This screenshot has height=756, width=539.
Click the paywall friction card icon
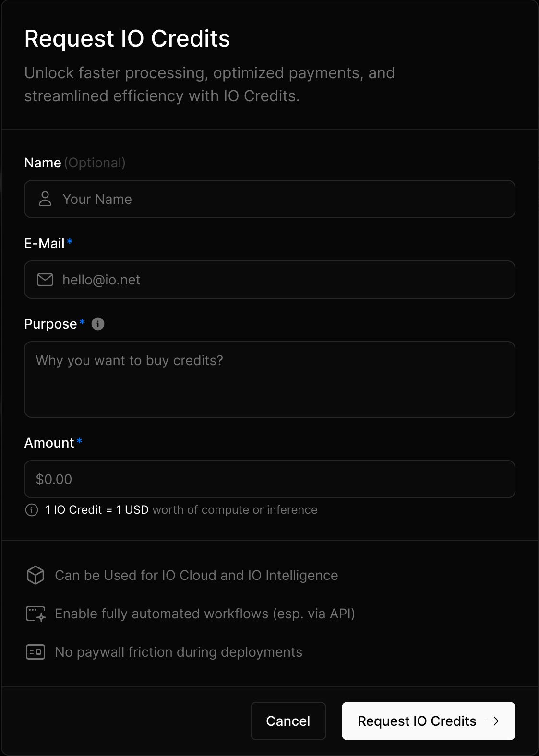pos(36,652)
